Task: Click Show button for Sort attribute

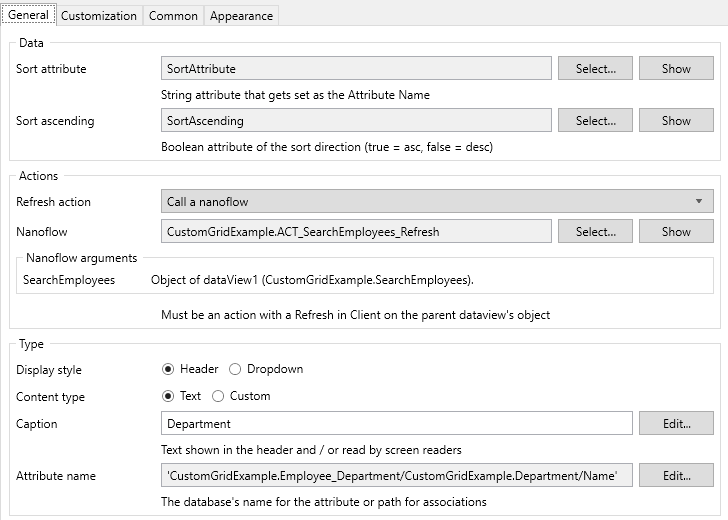Action: coord(676,69)
